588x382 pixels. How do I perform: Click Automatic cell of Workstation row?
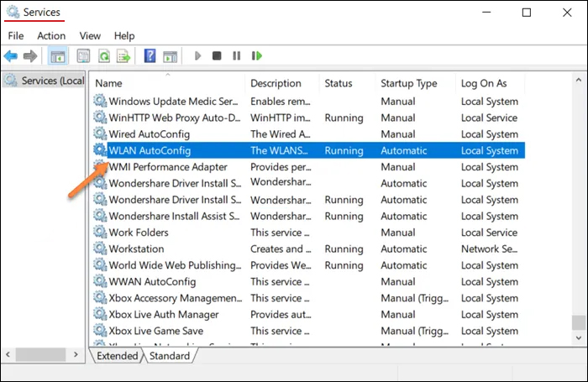pyautogui.click(x=404, y=249)
